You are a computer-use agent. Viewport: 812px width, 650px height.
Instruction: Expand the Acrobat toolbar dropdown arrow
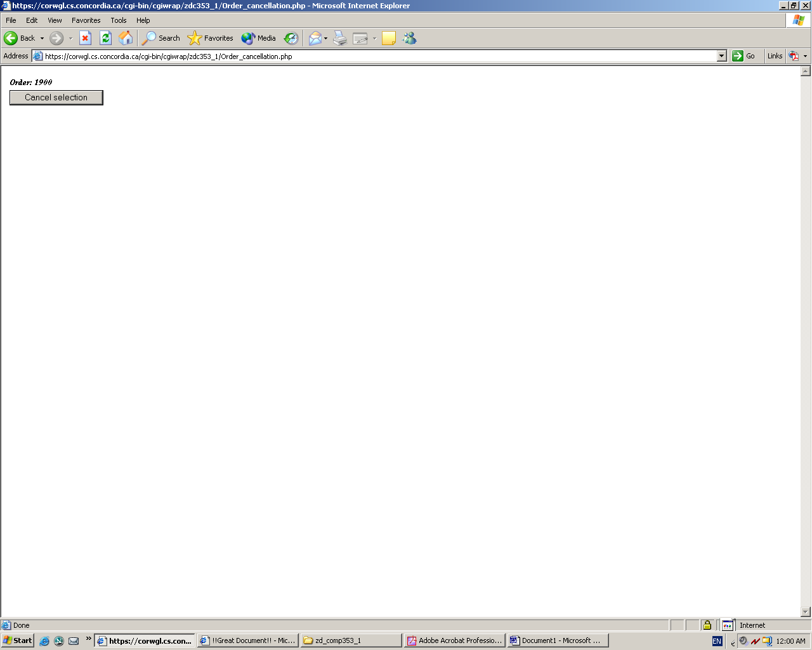[806, 56]
